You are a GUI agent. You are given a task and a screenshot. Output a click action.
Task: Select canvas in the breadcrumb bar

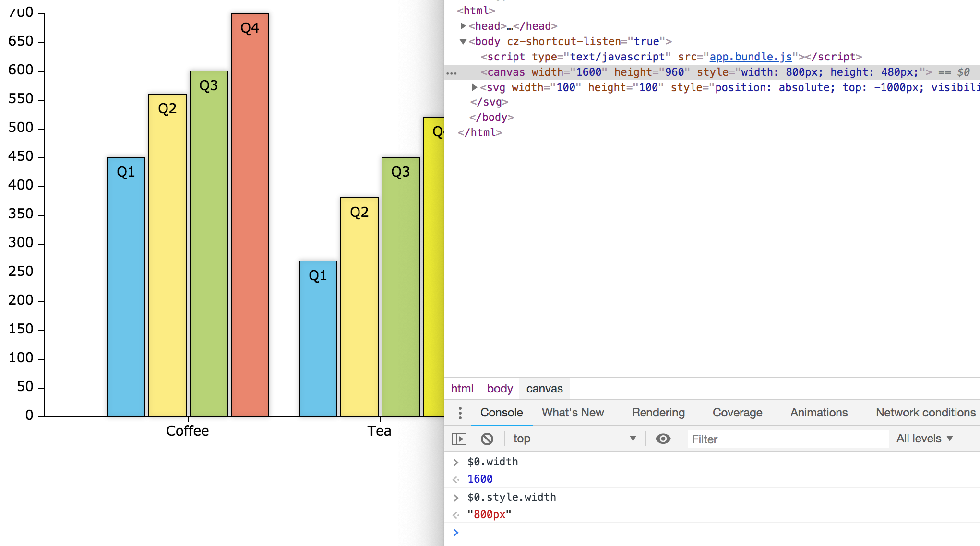pyautogui.click(x=544, y=389)
